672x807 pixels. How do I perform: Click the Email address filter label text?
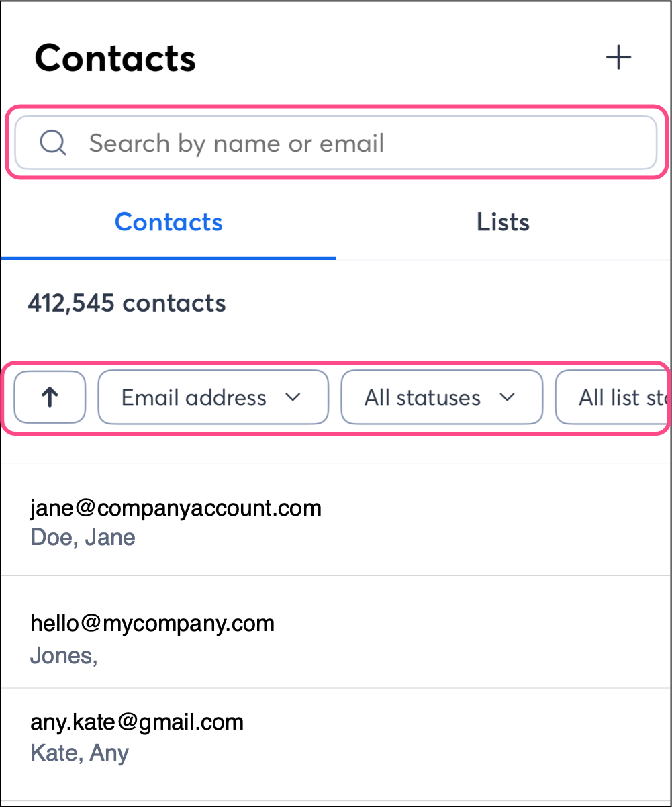point(193,397)
